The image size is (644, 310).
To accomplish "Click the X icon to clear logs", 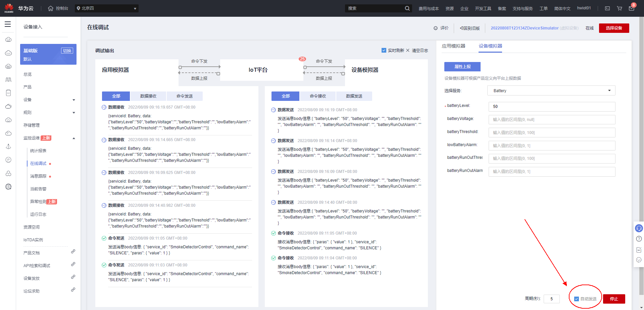I will click(408, 50).
